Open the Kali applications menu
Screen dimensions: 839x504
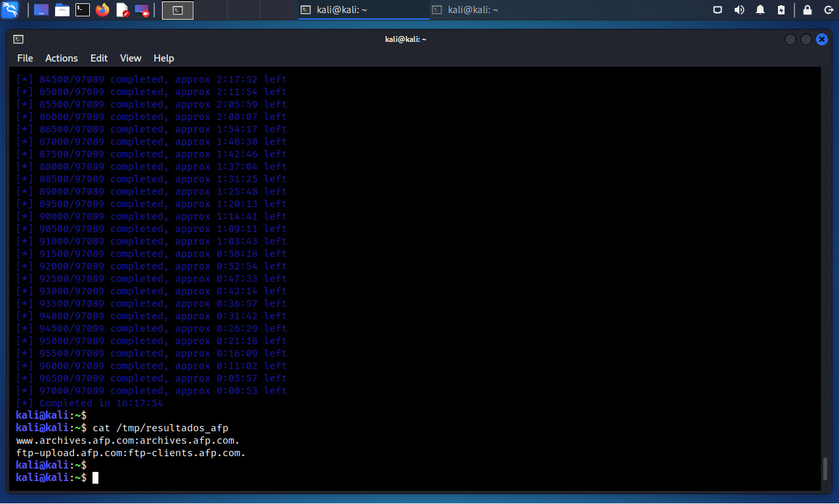pos(10,10)
